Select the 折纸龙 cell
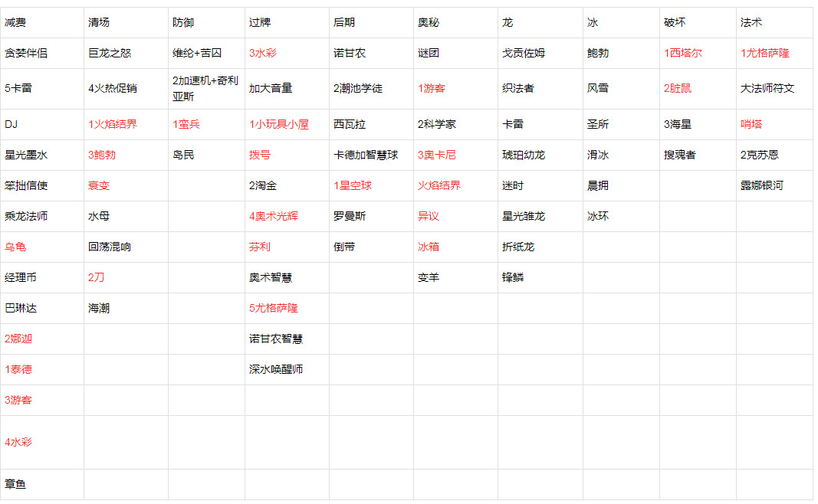The image size is (818, 504). [x=518, y=247]
